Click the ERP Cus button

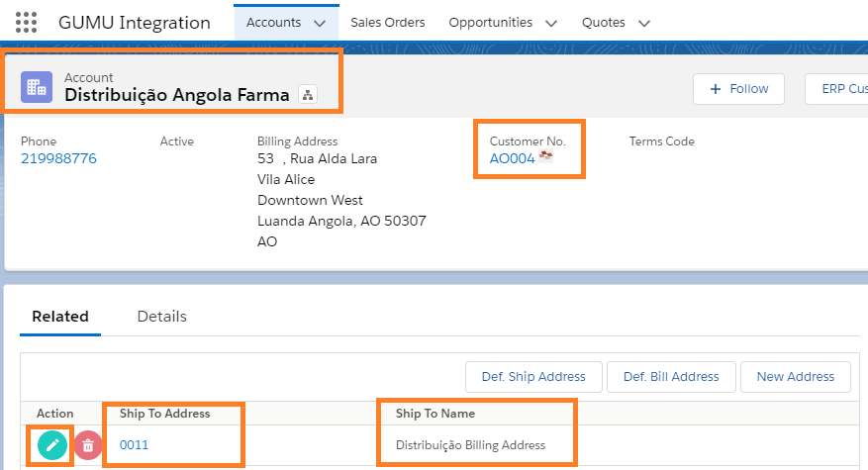click(x=838, y=89)
